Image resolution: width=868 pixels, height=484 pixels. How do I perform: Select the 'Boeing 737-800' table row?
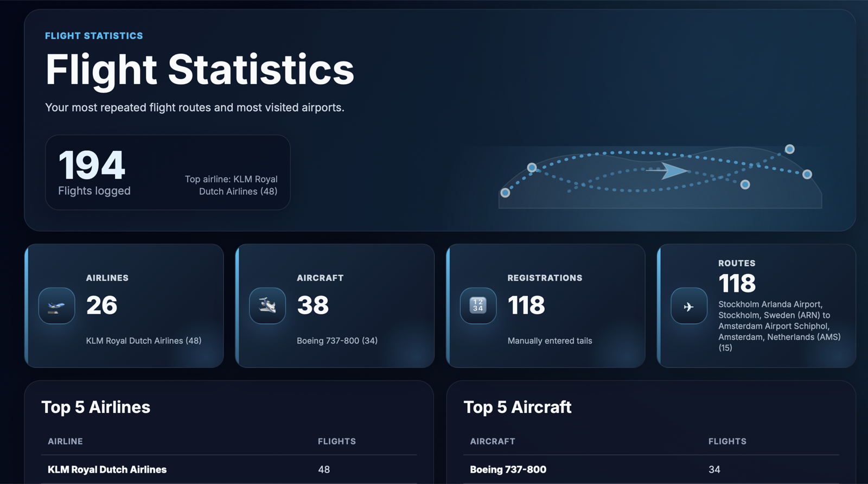pyautogui.click(x=651, y=469)
